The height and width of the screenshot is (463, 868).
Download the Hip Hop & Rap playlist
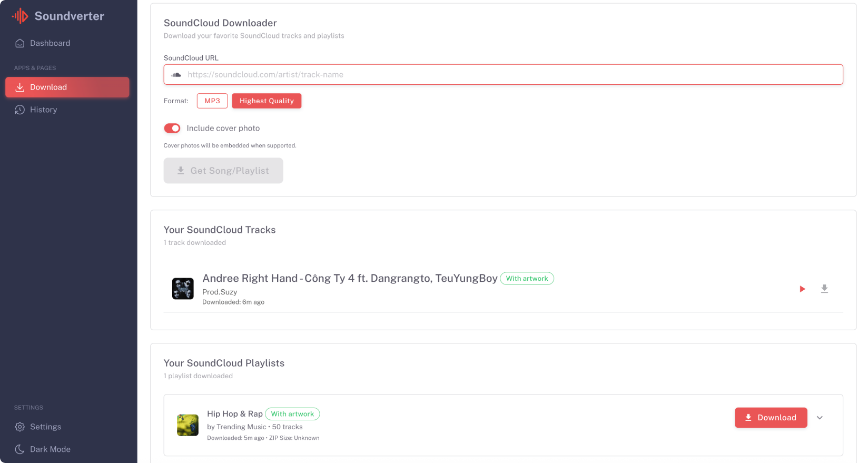(x=771, y=418)
